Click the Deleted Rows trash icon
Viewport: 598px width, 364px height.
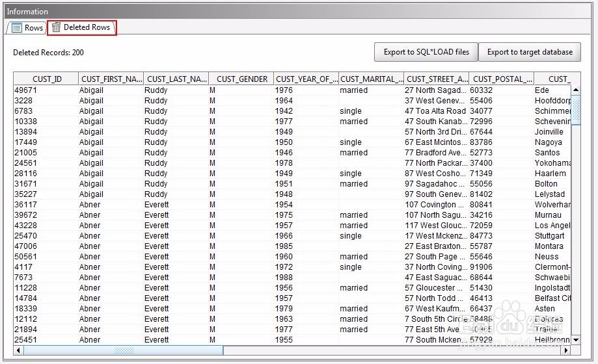click(56, 27)
